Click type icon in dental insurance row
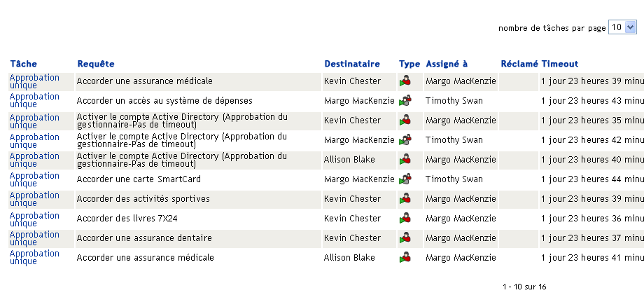644x295 pixels. point(405,238)
